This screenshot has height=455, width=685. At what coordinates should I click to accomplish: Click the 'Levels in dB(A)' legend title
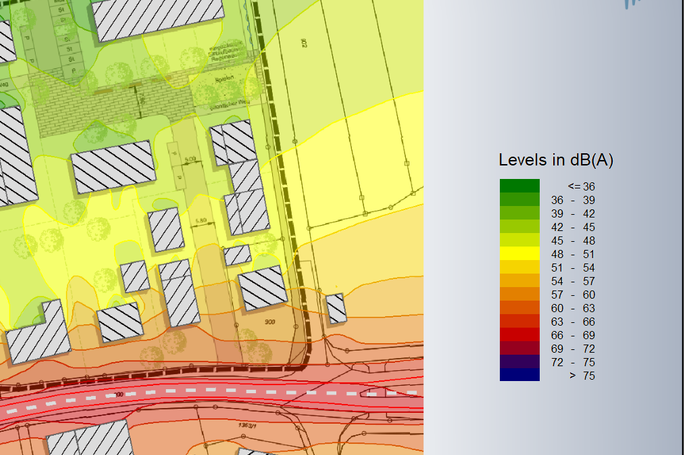(556, 160)
